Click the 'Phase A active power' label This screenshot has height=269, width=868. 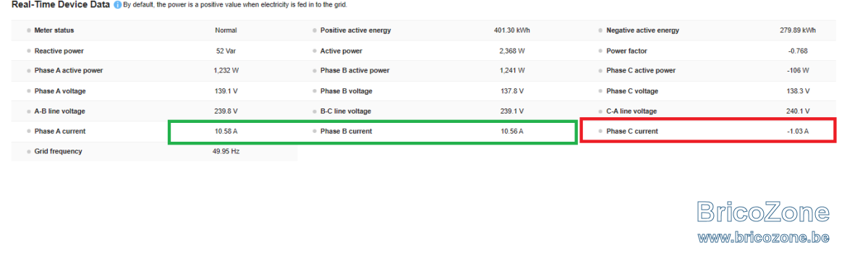tap(69, 71)
